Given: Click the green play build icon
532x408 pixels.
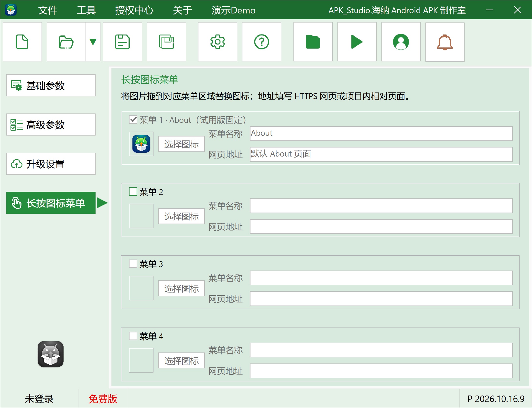Looking at the screenshot, I should coord(357,42).
